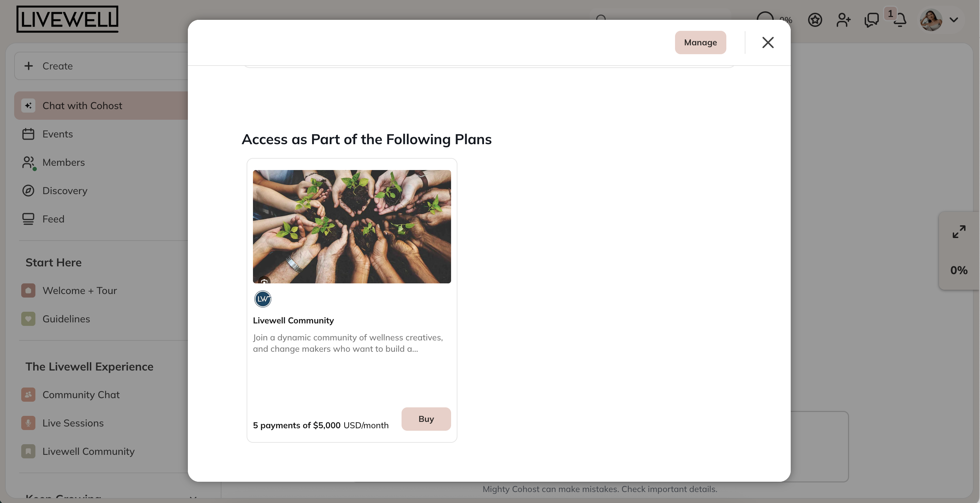Viewport: 980px width, 503px height.
Task: Click the invite member icon
Action: tap(843, 20)
